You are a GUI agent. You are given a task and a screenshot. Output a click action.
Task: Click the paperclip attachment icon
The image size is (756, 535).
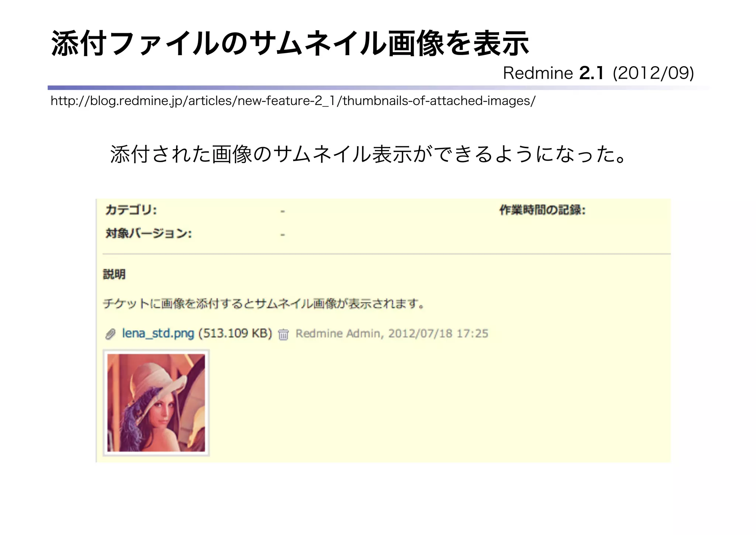tap(110, 334)
